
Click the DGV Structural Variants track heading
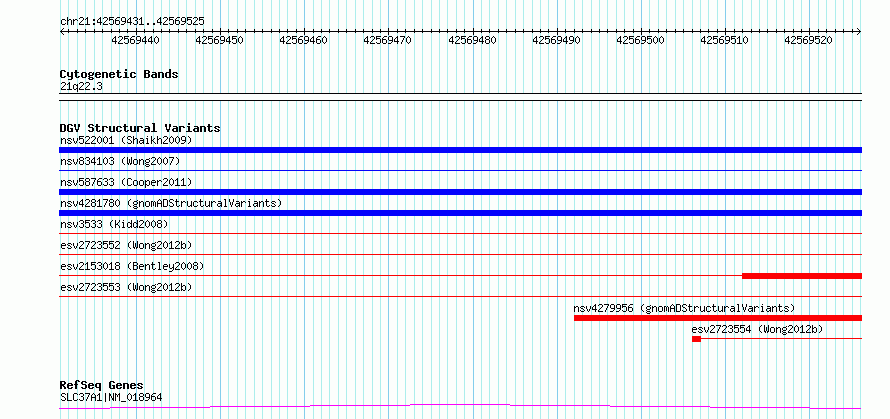tap(140, 128)
